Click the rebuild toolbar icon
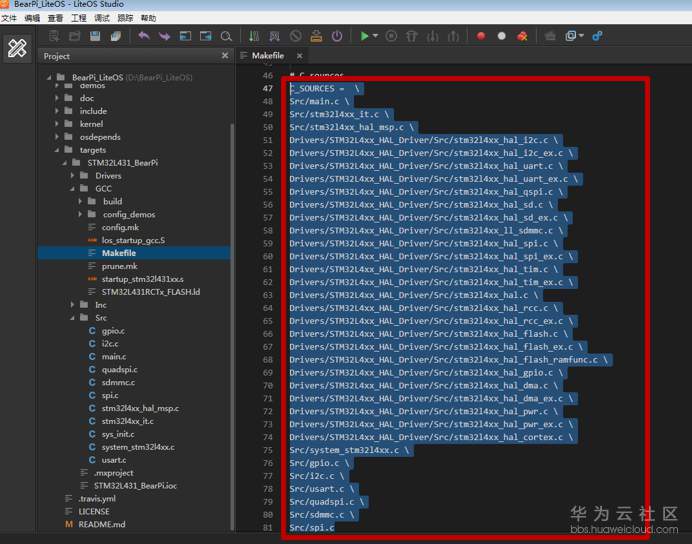The height and width of the screenshot is (544, 692). tap(275, 36)
